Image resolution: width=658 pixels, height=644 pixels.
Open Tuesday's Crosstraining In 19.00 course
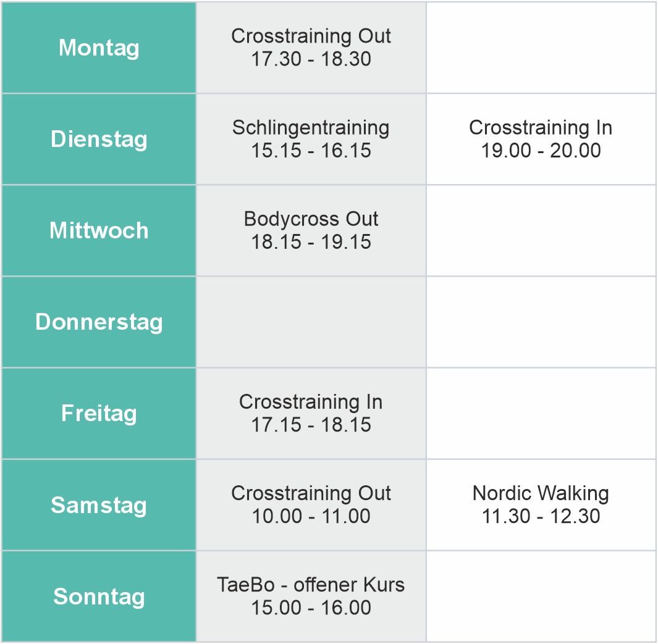541,139
